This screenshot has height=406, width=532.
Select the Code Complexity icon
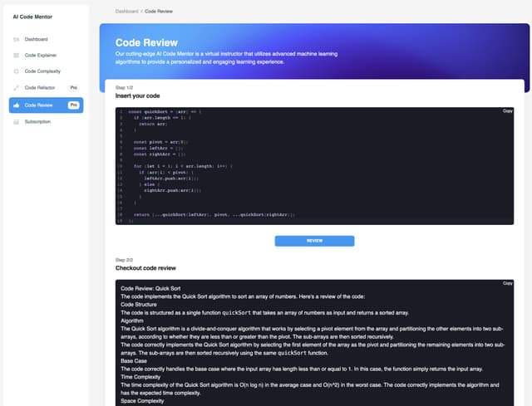[16, 71]
